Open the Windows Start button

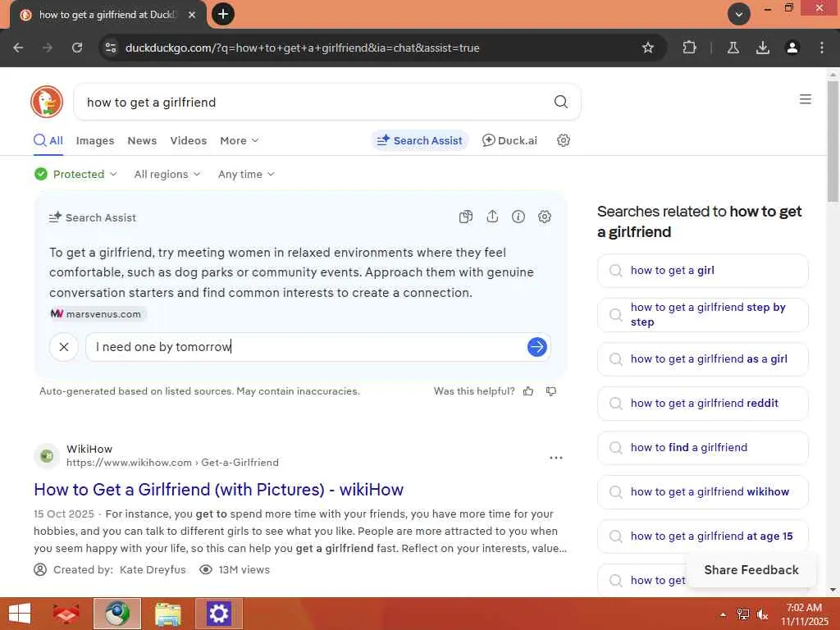click(20, 614)
